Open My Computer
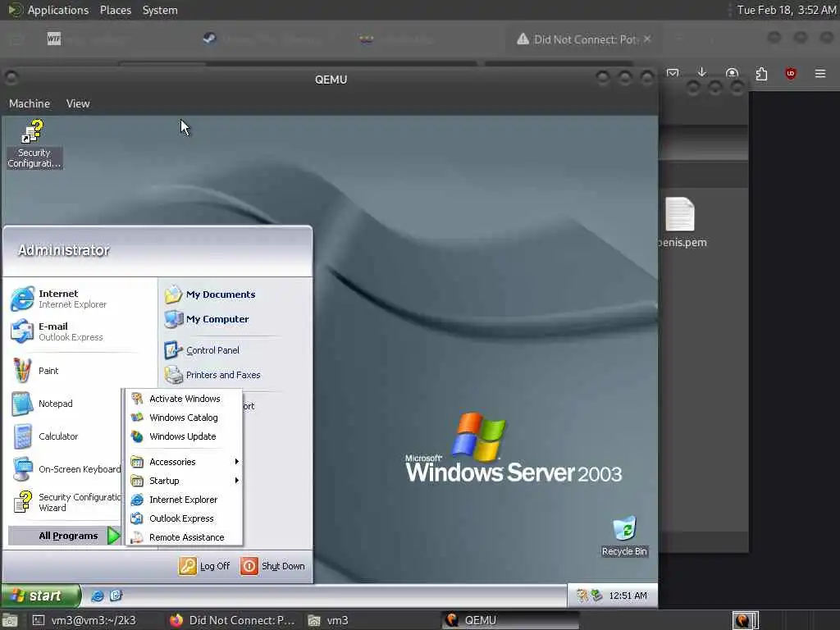This screenshot has height=630, width=840. point(207,319)
